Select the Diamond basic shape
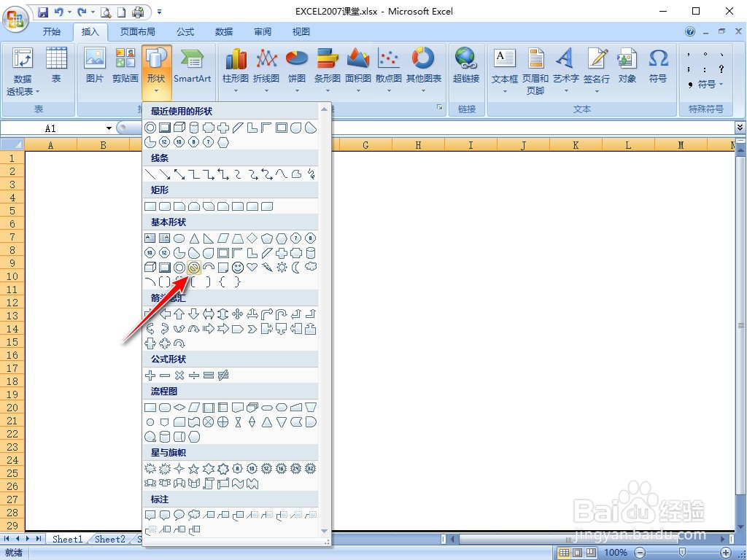 pyautogui.click(x=252, y=238)
